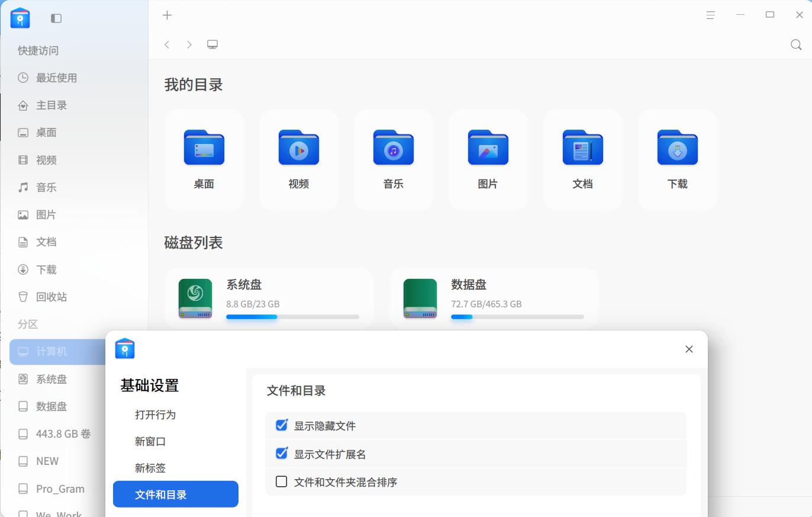Click the 系统盘 usage progress bar

tap(292, 317)
